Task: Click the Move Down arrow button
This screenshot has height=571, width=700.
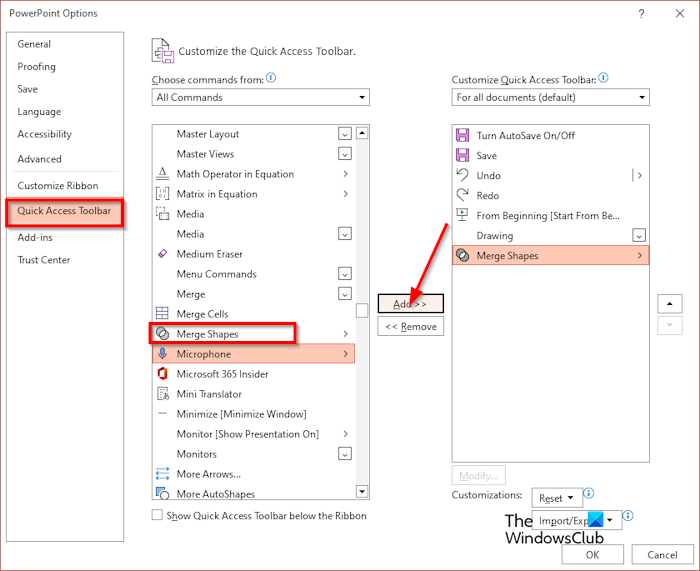Action: point(669,325)
